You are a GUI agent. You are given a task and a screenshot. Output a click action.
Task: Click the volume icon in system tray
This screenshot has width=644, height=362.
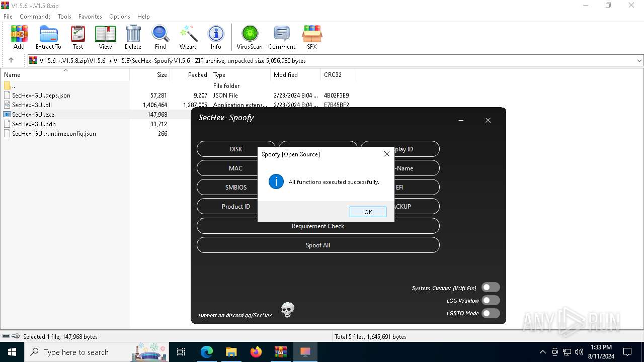579,352
